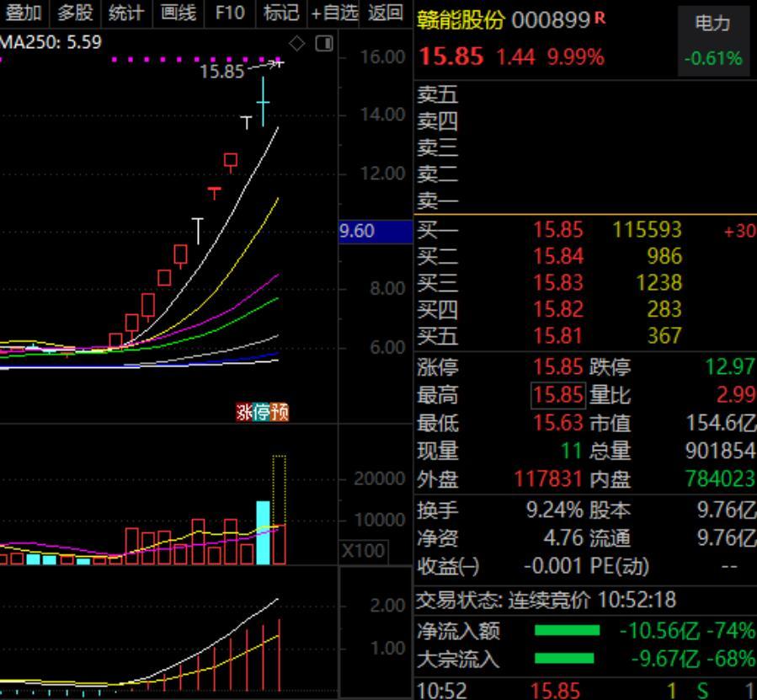Click the 净资 value 4.76
This screenshot has height=700, width=757.
563,538
